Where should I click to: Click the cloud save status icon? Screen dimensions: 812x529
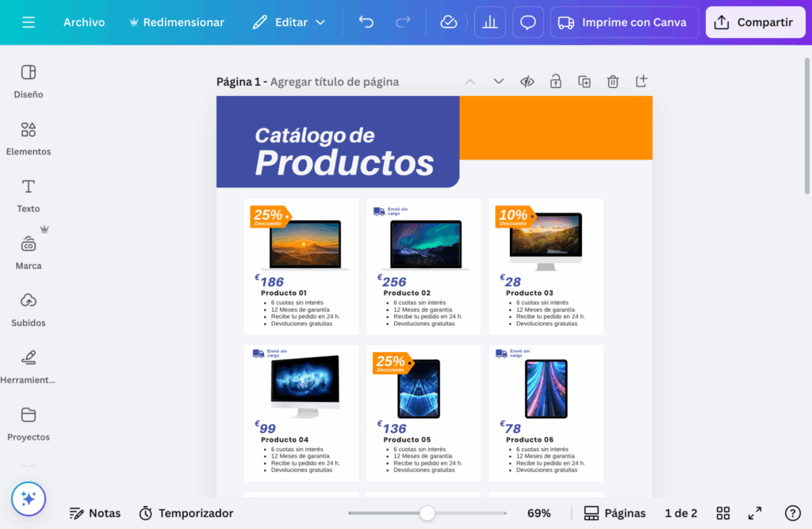pyautogui.click(x=449, y=22)
